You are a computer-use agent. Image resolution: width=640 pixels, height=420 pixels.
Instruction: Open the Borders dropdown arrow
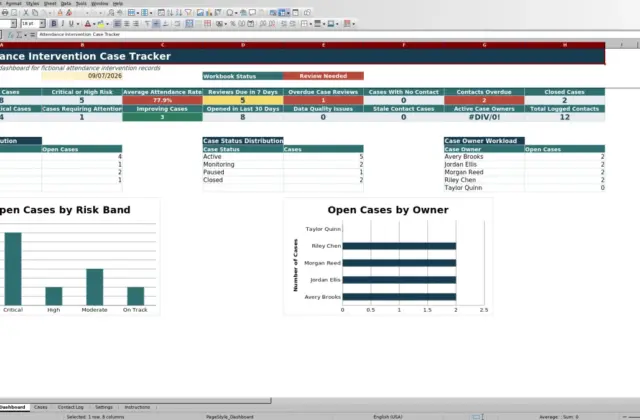[x=311, y=24]
